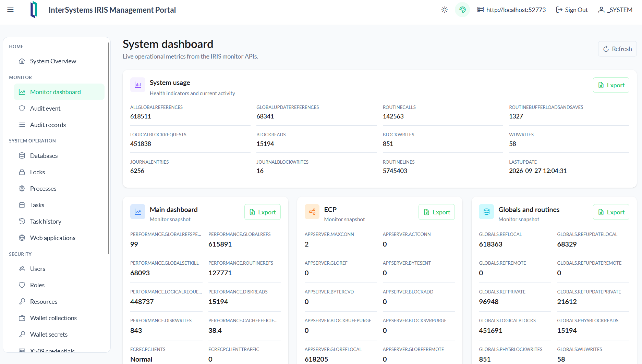Click the Main dashboard line chart icon
The image size is (642, 364).
(138, 212)
